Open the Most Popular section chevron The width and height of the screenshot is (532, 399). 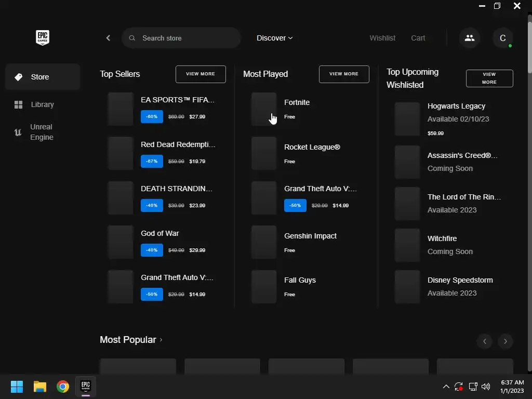161,340
